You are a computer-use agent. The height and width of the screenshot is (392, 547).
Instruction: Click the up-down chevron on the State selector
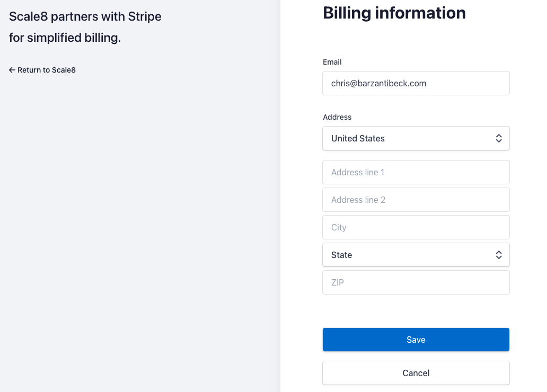pyautogui.click(x=498, y=255)
